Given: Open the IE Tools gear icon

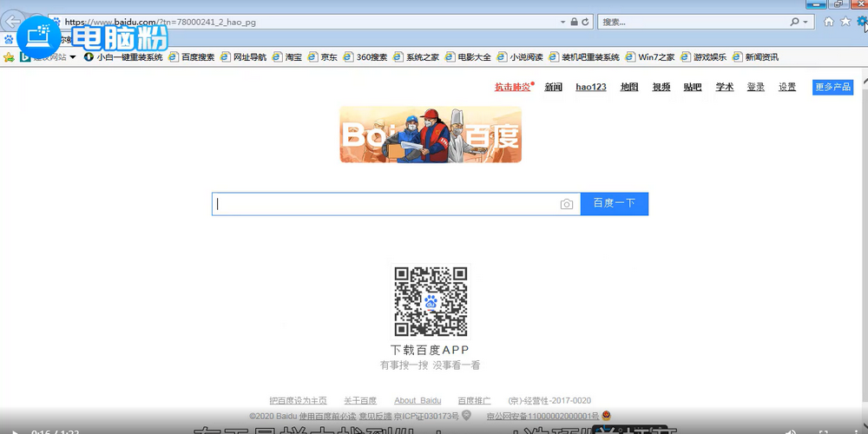Looking at the screenshot, I should (x=862, y=22).
